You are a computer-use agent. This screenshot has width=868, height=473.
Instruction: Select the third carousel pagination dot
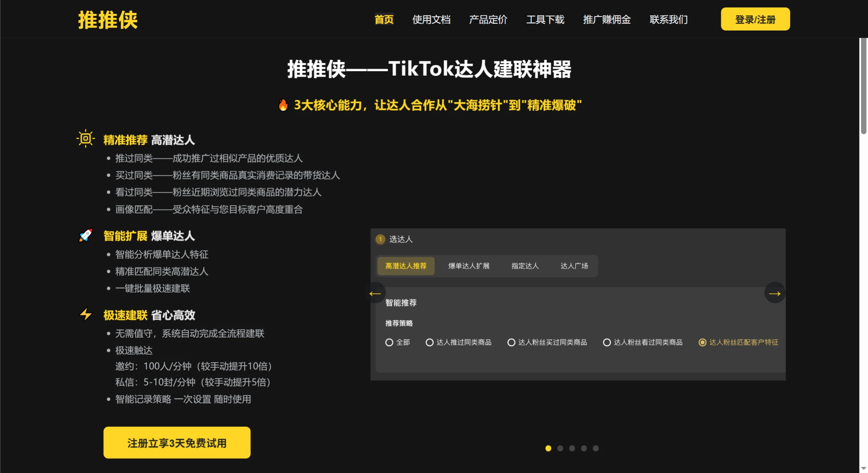tap(572, 448)
